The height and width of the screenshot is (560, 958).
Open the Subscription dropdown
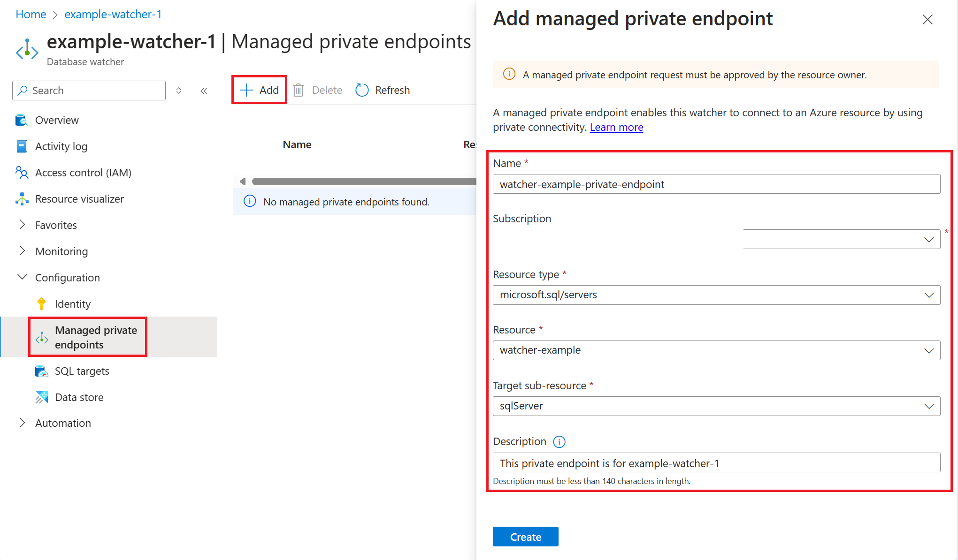tap(929, 239)
